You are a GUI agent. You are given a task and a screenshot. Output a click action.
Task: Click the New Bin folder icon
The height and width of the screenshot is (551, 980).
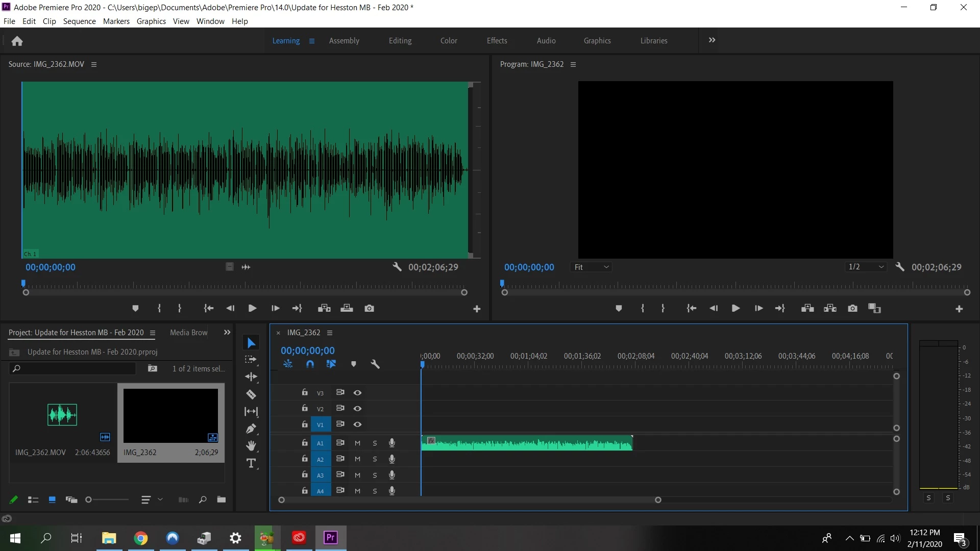click(221, 499)
